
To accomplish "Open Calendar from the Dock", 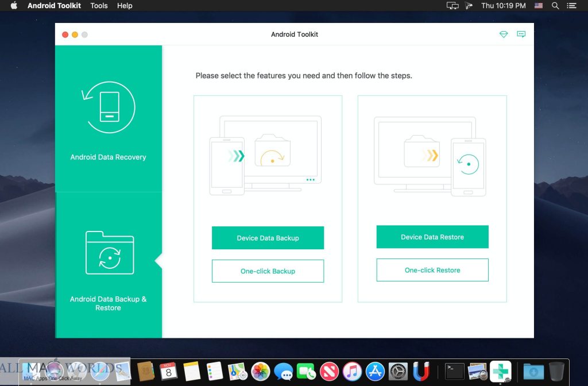I will pyautogui.click(x=168, y=372).
